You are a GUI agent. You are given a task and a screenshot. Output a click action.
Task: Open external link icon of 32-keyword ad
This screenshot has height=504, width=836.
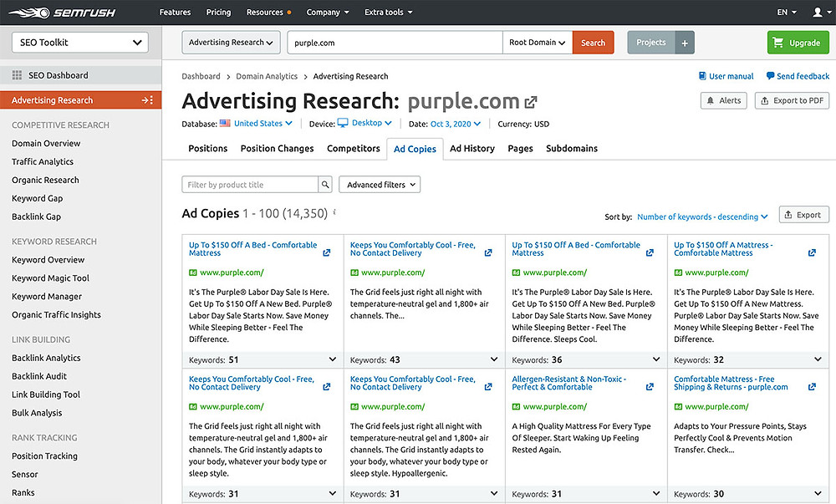coord(812,252)
